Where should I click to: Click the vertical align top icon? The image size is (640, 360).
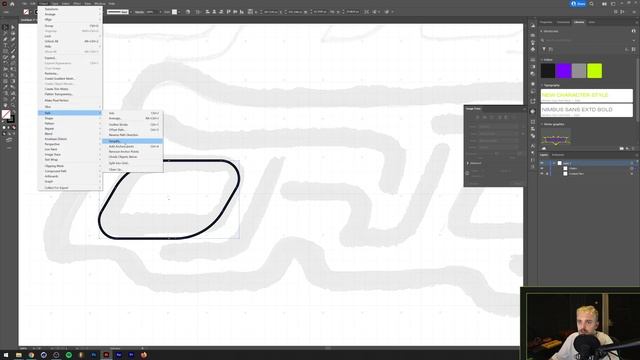click(x=228, y=12)
